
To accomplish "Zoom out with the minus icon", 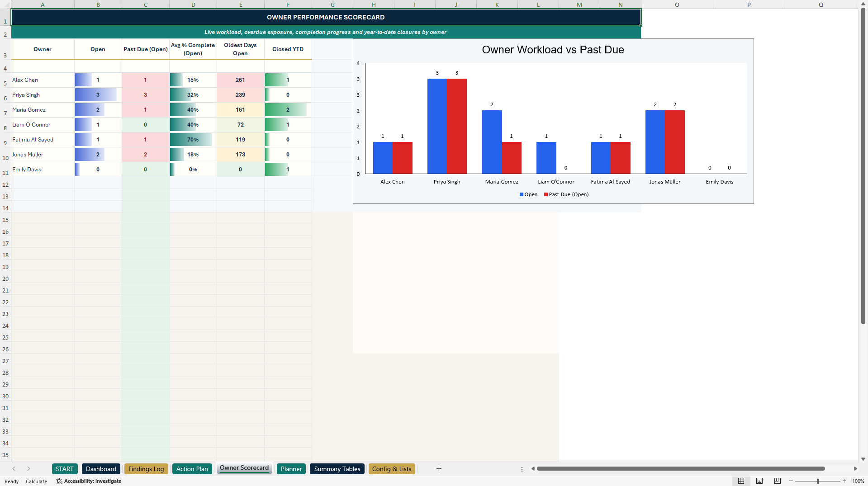I will point(791,481).
